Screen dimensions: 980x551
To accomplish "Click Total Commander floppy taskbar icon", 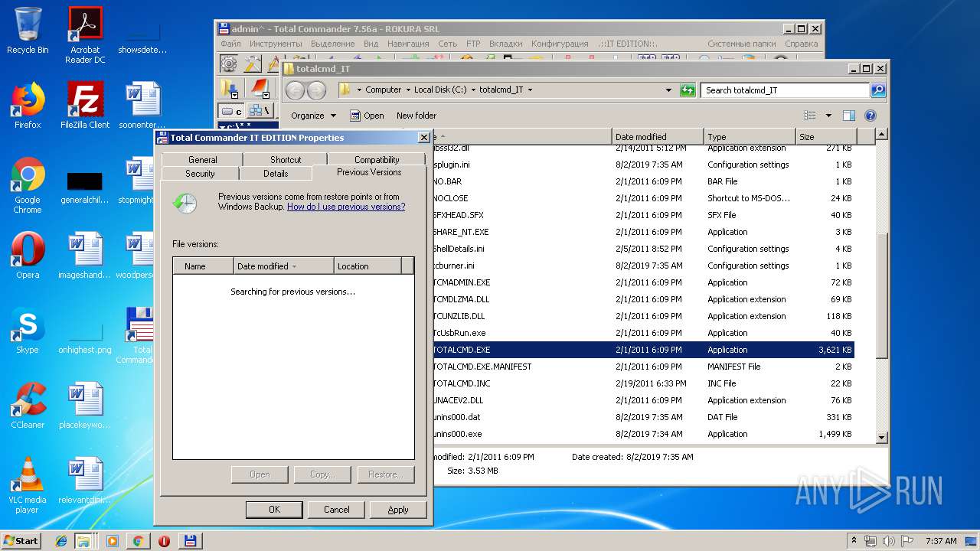I will tap(190, 541).
